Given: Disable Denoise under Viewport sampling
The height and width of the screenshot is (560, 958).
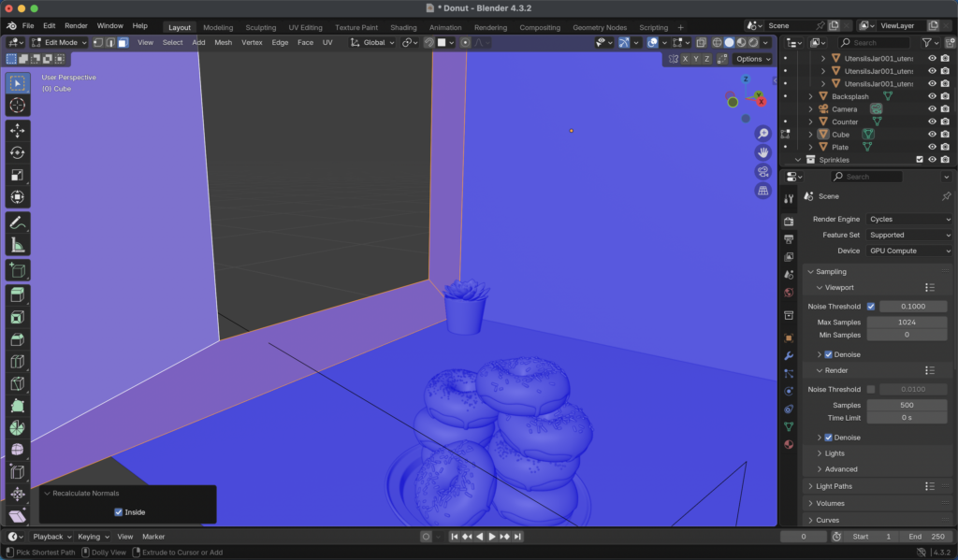Looking at the screenshot, I should (829, 354).
